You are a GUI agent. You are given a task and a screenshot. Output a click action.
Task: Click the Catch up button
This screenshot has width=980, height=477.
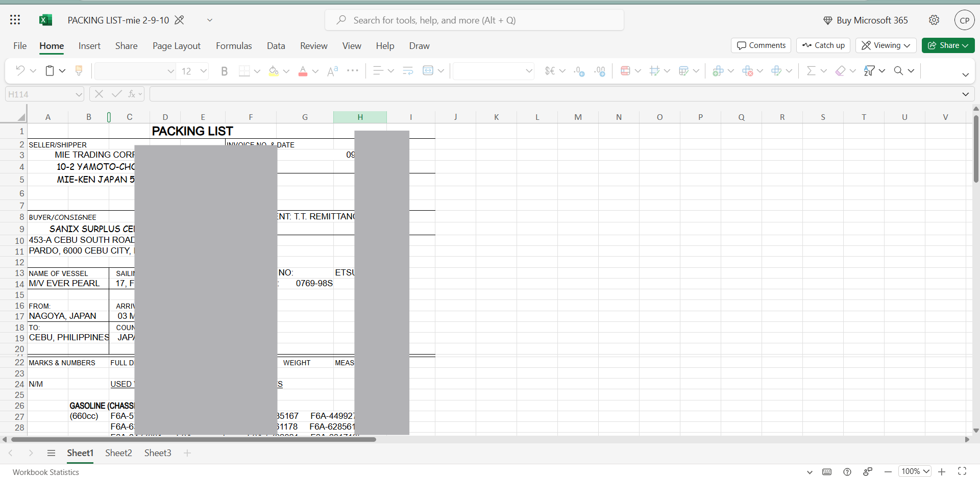pos(823,45)
